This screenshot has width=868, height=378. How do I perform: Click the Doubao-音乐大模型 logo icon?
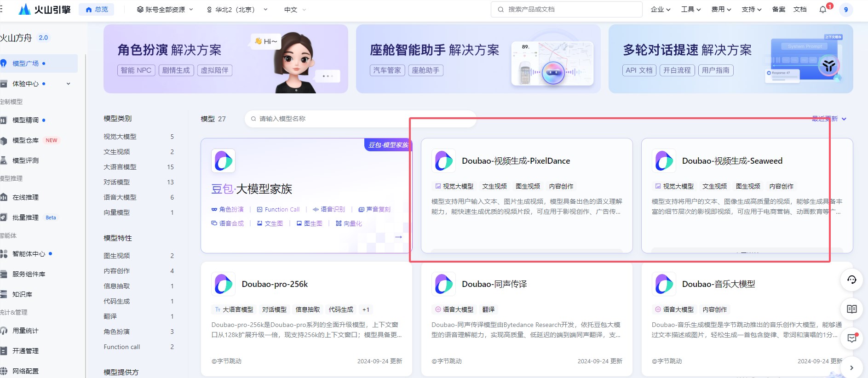(x=664, y=284)
